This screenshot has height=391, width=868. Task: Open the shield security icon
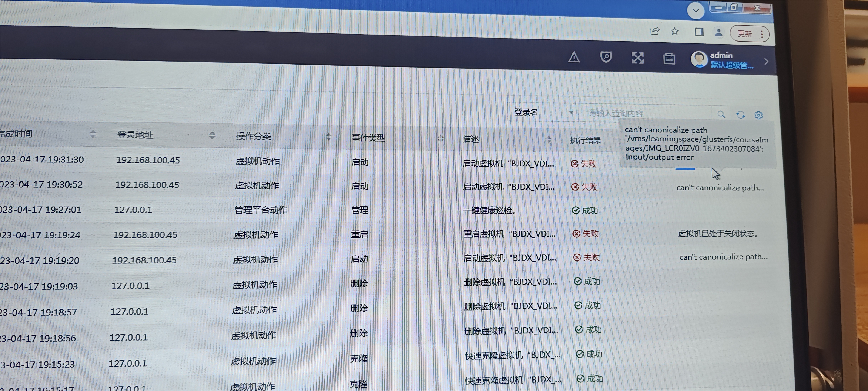tap(605, 57)
